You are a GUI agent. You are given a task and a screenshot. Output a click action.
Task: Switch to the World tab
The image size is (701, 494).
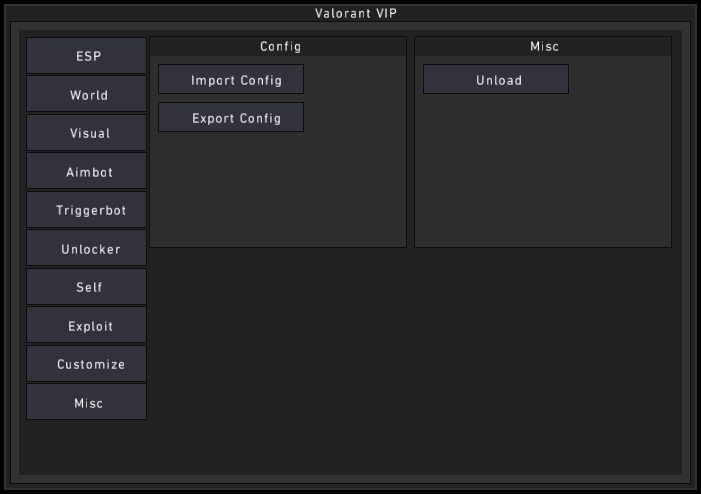tap(87, 95)
